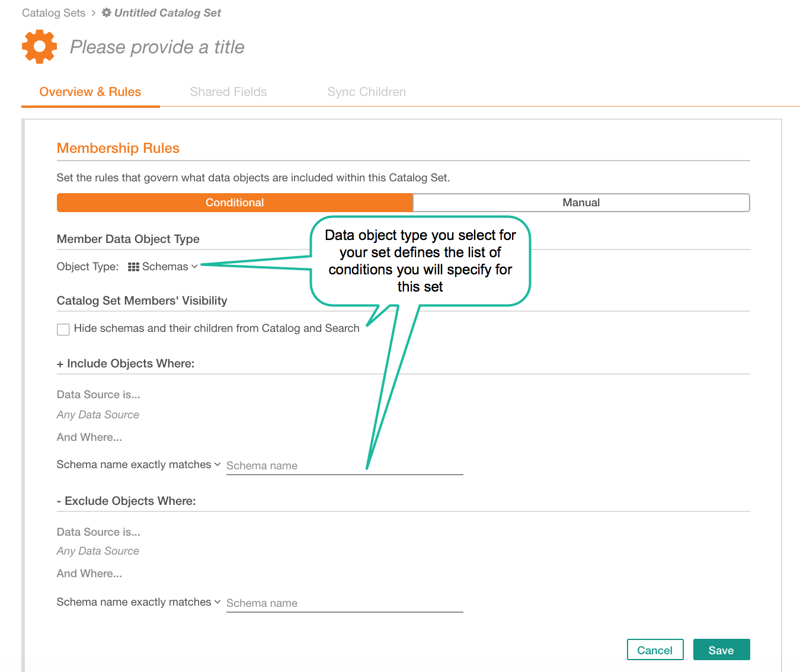The width and height of the screenshot is (800, 672).
Task: Open Exclude 'Schema name exactly matches' dropdown
Action: tap(139, 602)
